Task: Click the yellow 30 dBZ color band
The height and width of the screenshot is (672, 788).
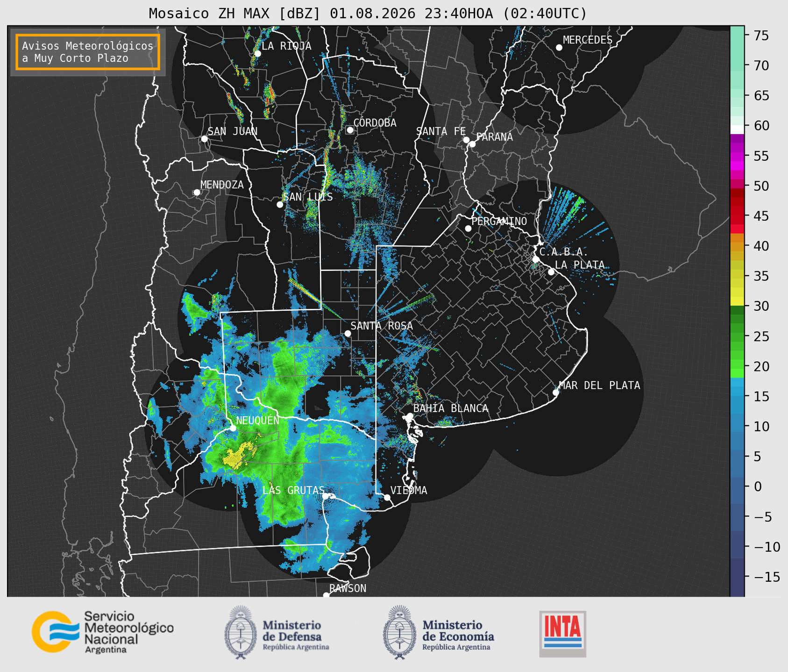Action: (737, 302)
